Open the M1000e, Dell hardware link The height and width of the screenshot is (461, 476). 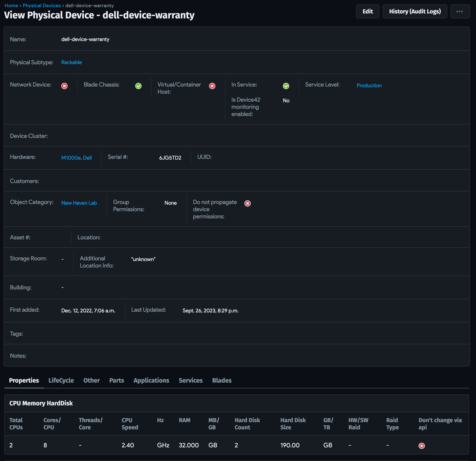pos(76,158)
